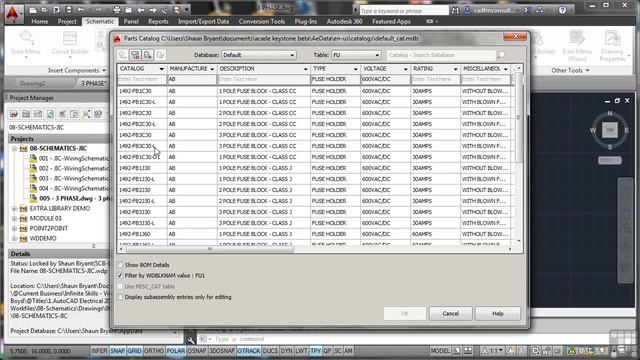Click the MODEL button in status bar
This screenshot has height=360, width=640.
pos(440,351)
